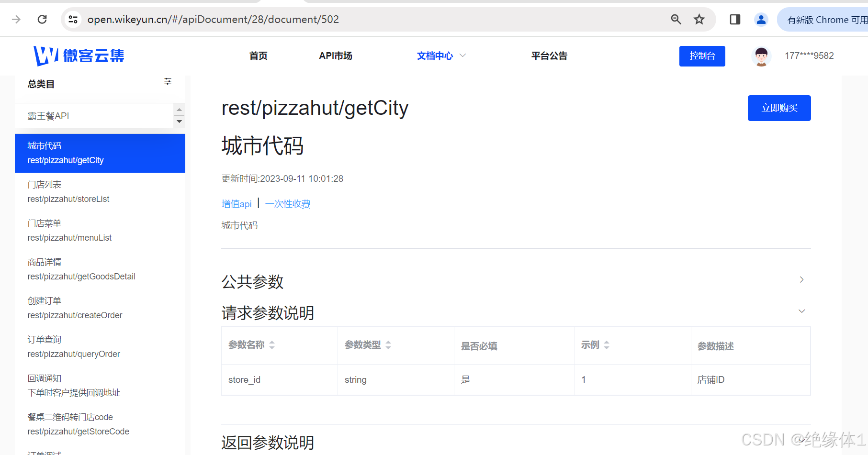Open the 总类目 filter settings icon
868x455 pixels.
168,81
